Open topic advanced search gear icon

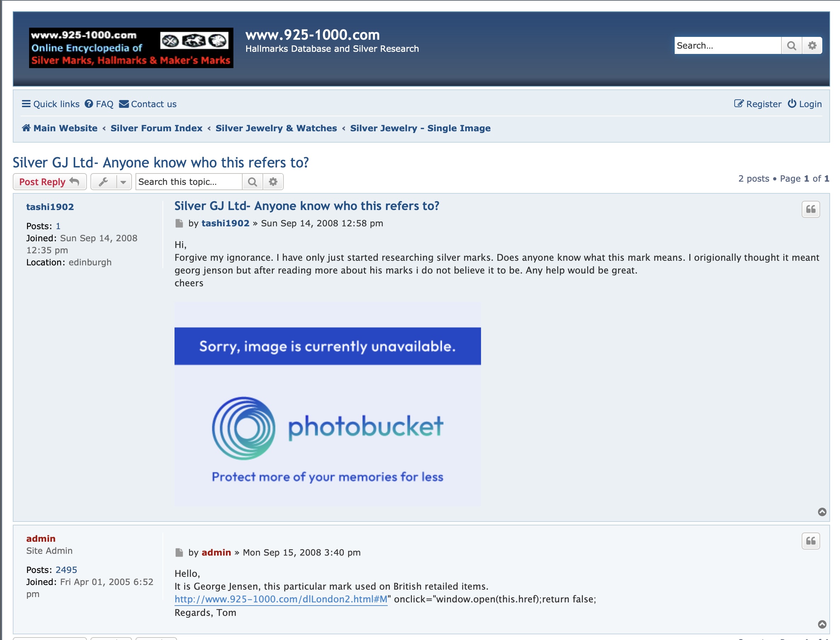(273, 182)
